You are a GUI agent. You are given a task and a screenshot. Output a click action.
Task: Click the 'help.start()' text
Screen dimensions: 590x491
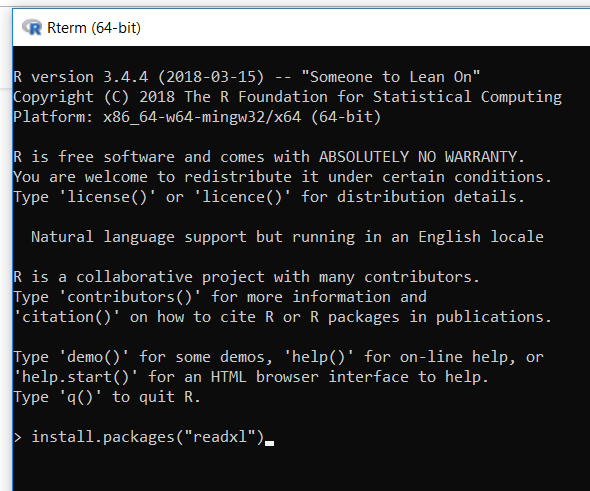point(76,377)
